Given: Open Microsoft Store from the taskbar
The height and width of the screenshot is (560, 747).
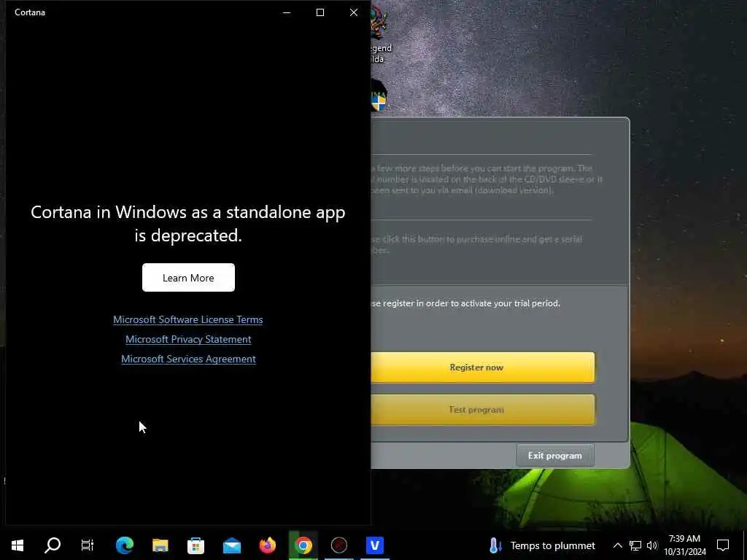Looking at the screenshot, I should pyautogui.click(x=196, y=545).
